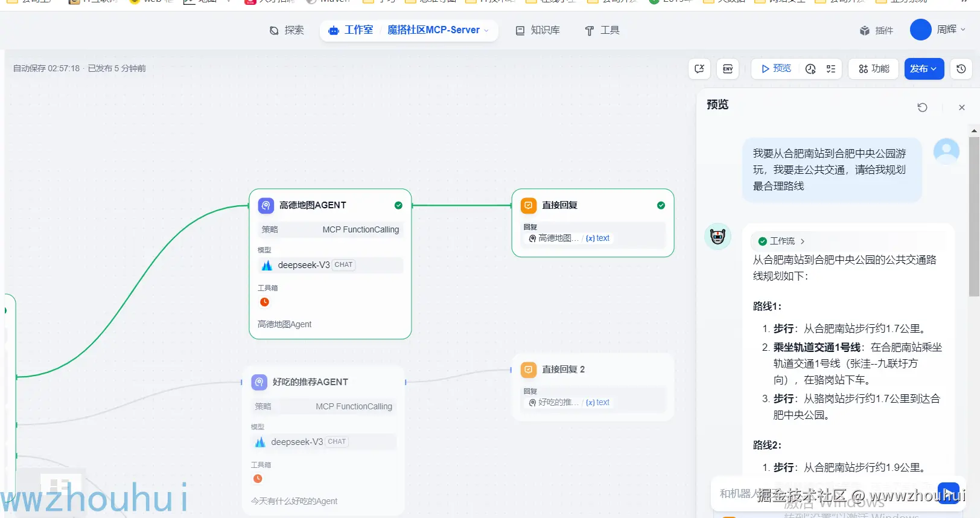Click the toolbox red icon in 高德地图AGENT
980x518 pixels.
coord(264,302)
